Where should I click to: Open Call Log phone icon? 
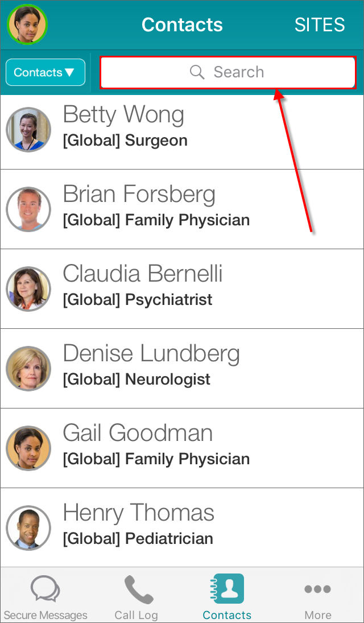tap(136, 589)
